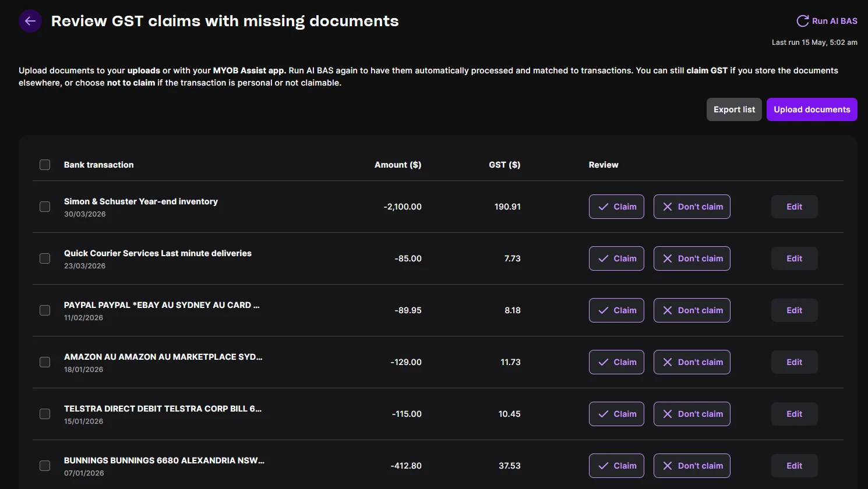Click the -129.00 amount
Image resolution: width=868 pixels, height=489 pixels.
pos(406,362)
